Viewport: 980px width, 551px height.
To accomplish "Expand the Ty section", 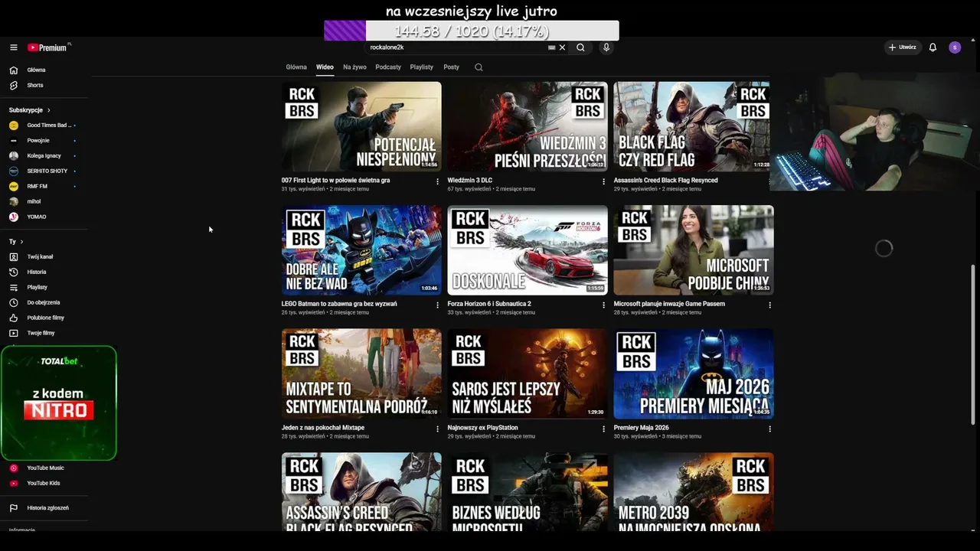I will [16, 242].
